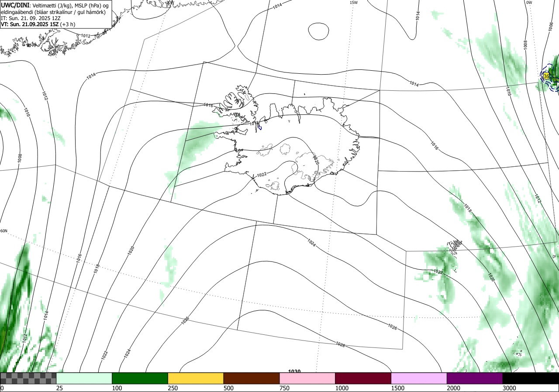This screenshot has width=559, height=392.
Task: Click the yellow '36' lightning maximum marker
Action: click(546, 76)
